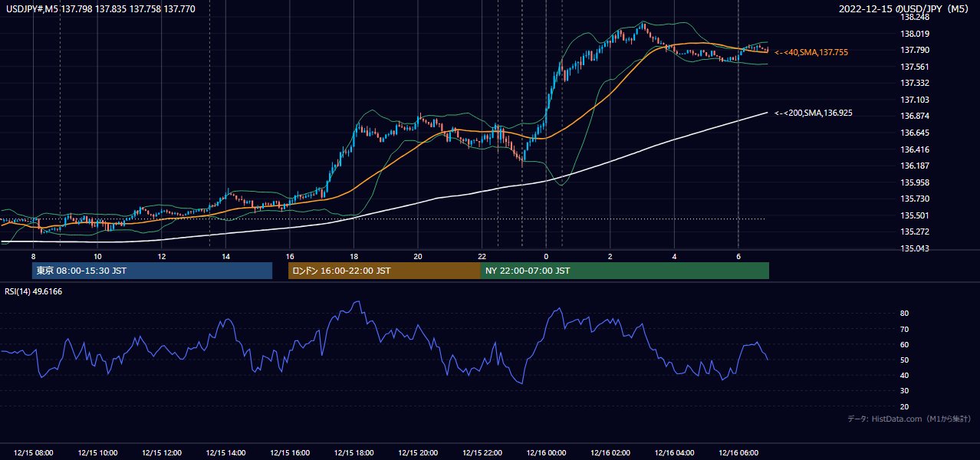Image resolution: width=980 pixels, height=460 pixels.
Task: Click RSI scale level 20
Action: (x=904, y=406)
